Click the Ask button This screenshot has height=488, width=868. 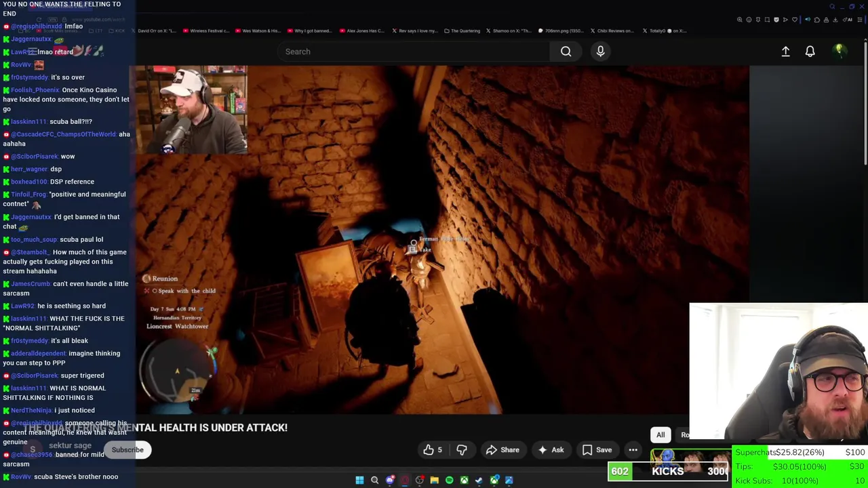tap(551, 450)
